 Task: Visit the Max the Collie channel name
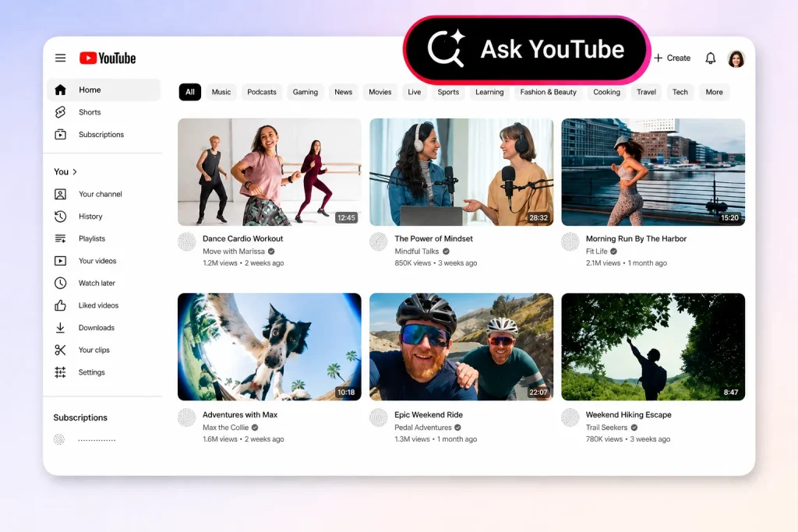pos(225,427)
